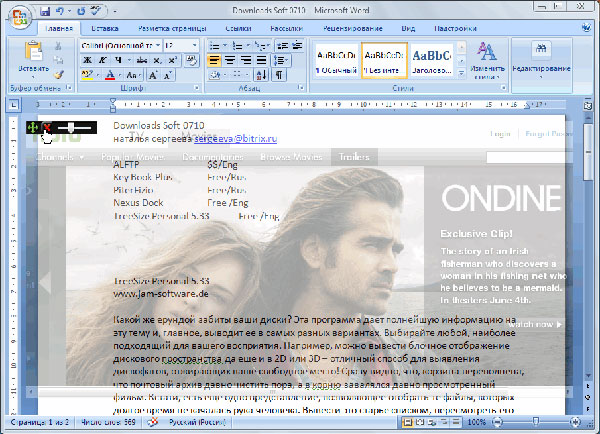Open the Вид ribbon tab
Viewport: 600px width, 434px height.
pos(408,28)
